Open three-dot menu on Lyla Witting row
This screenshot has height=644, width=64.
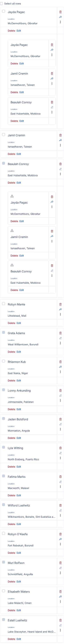point(60,458)
